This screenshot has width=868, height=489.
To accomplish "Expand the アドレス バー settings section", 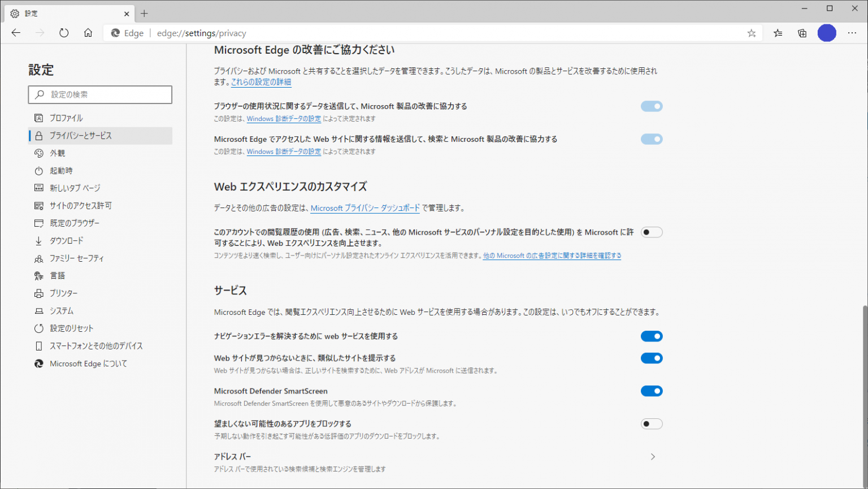I will [652, 456].
